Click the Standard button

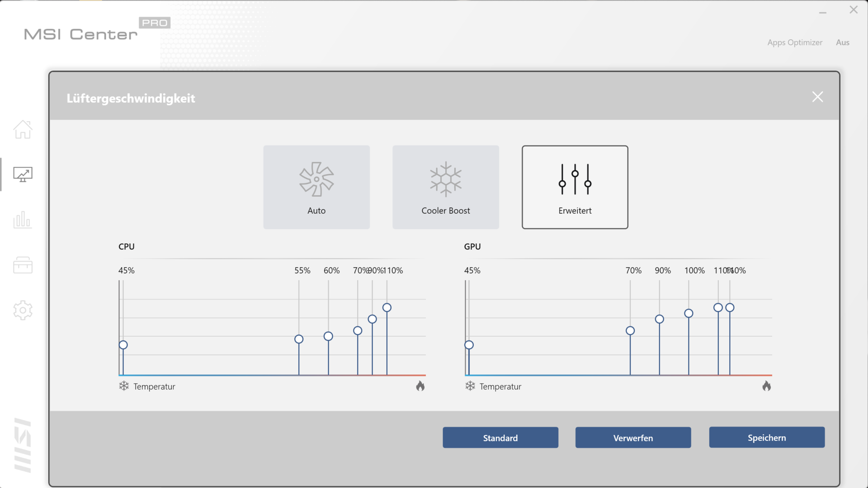[x=500, y=437]
